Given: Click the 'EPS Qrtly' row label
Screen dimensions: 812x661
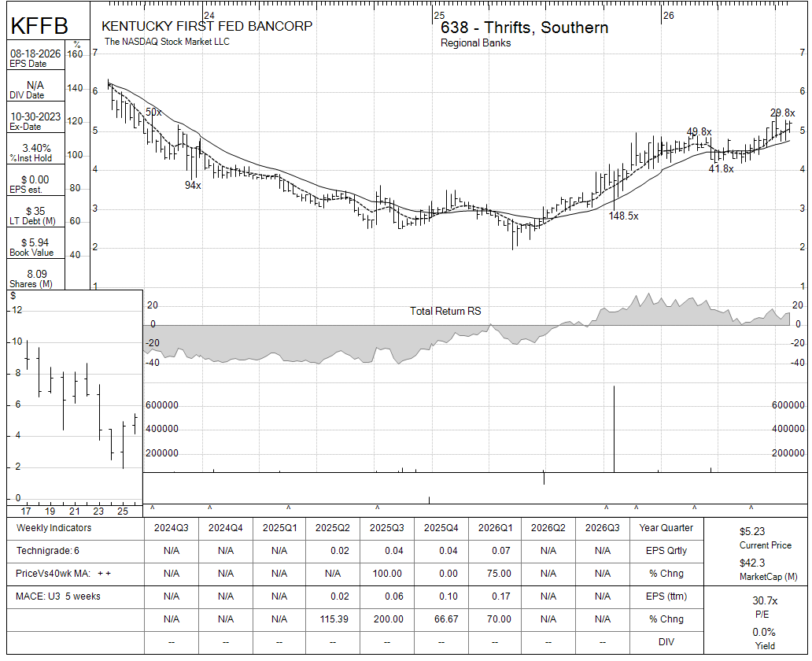Looking at the screenshot, I should pyautogui.click(x=666, y=551).
